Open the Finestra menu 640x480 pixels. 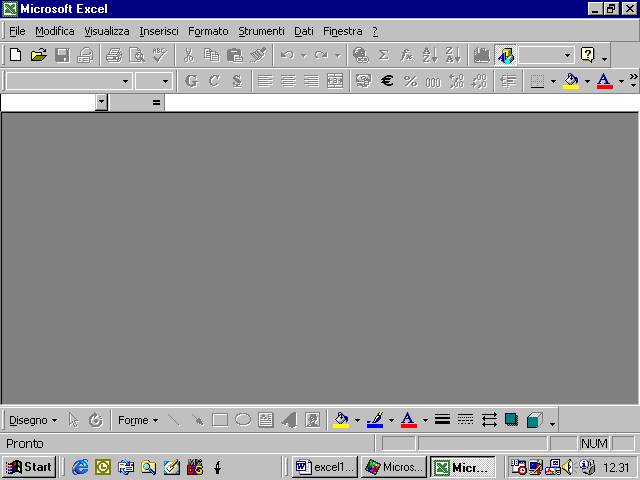tap(342, 31)
